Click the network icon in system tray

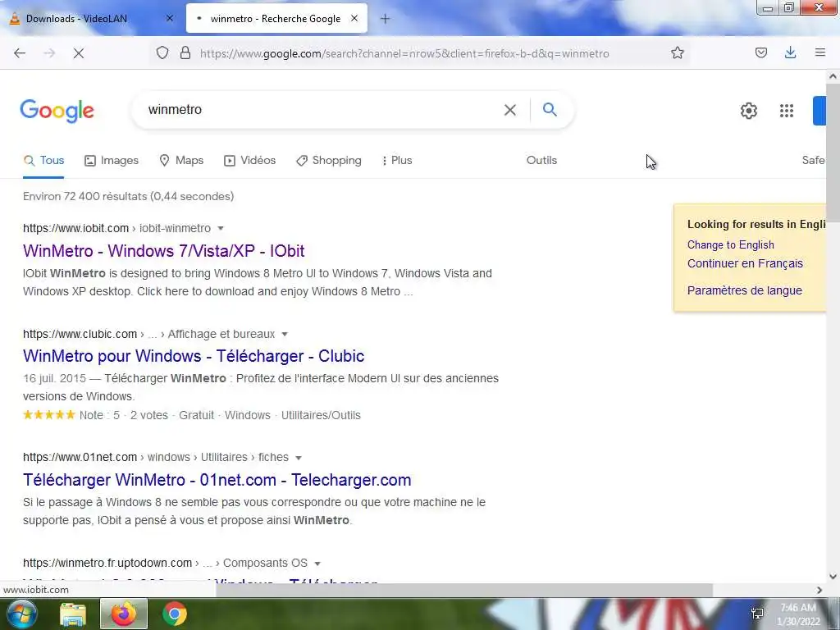click(x=757, y=614)
